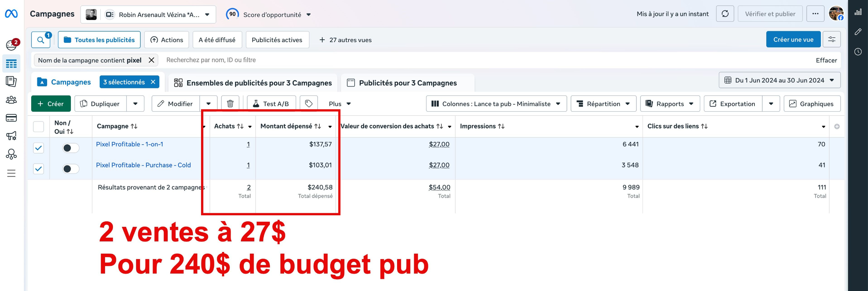The image size is (868, 291).
Task: Open the edit pencil icon on right rail
Action: pyautogui.click(x=858, y=32)
